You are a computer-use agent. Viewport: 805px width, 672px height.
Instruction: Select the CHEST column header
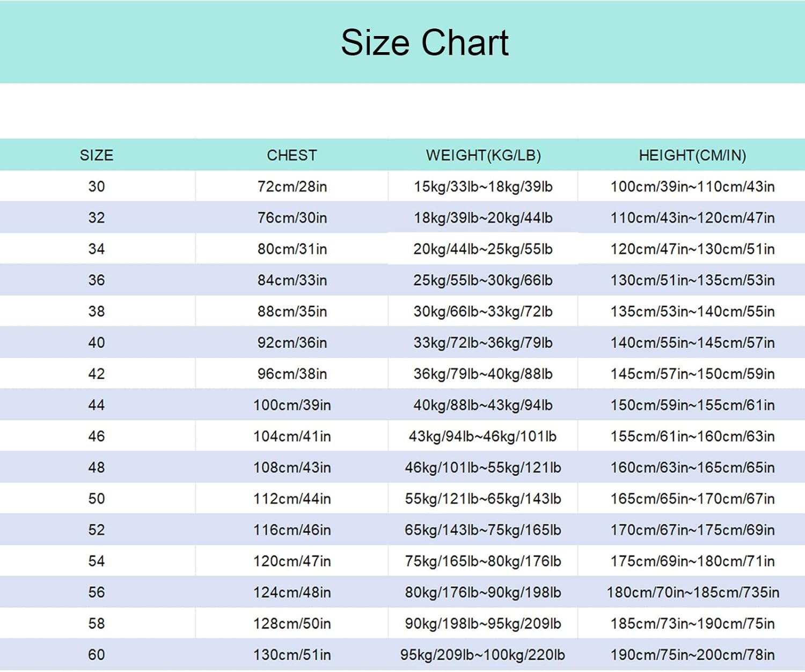(292, 156)
